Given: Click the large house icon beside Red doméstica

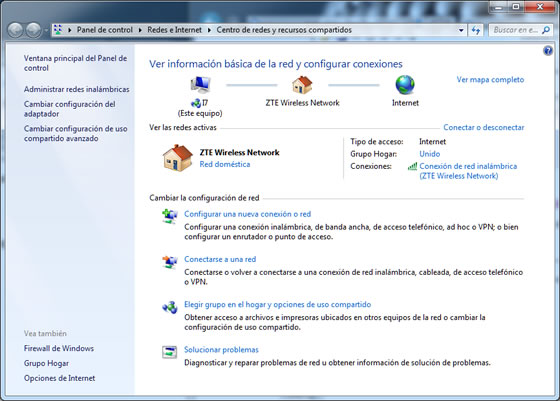Looking at the screenshot, I should pyautogui.click(x=178, y=158).
